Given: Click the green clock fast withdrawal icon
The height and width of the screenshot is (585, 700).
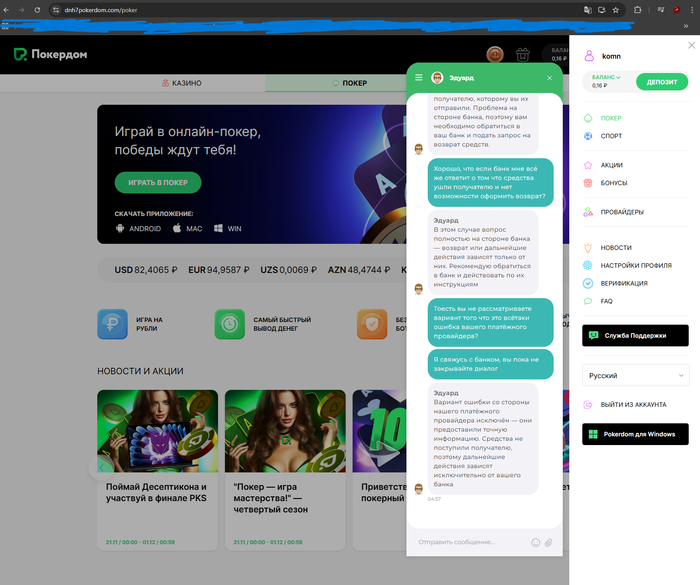Looking at the screenshot, I should (x=229, y=324).
